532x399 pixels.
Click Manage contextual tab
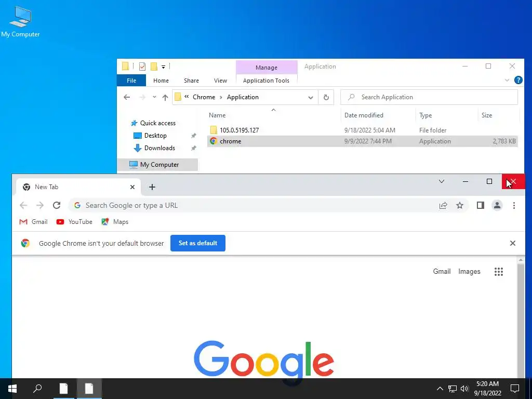(x=267, y=68)
